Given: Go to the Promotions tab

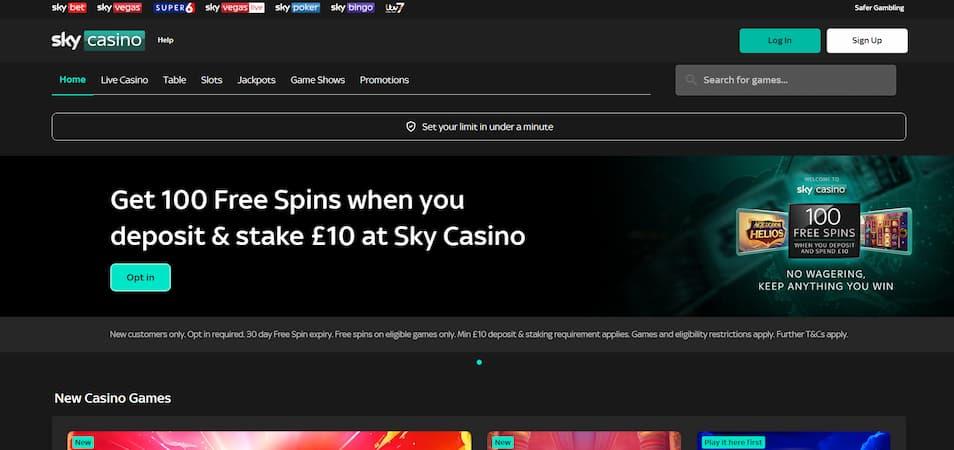Looking at the screenshot, I should [384, 80].
